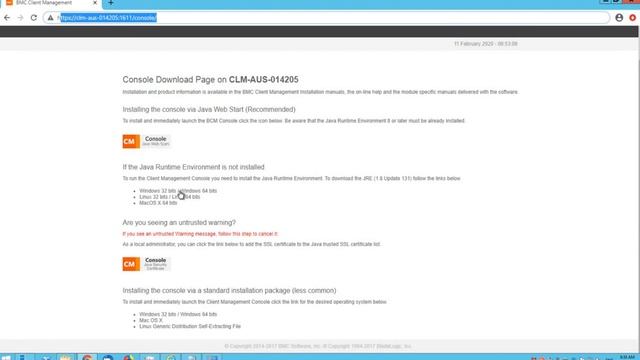Download standard package for Mac OS X
640x360 pixels.
click(x=151, y=320)
